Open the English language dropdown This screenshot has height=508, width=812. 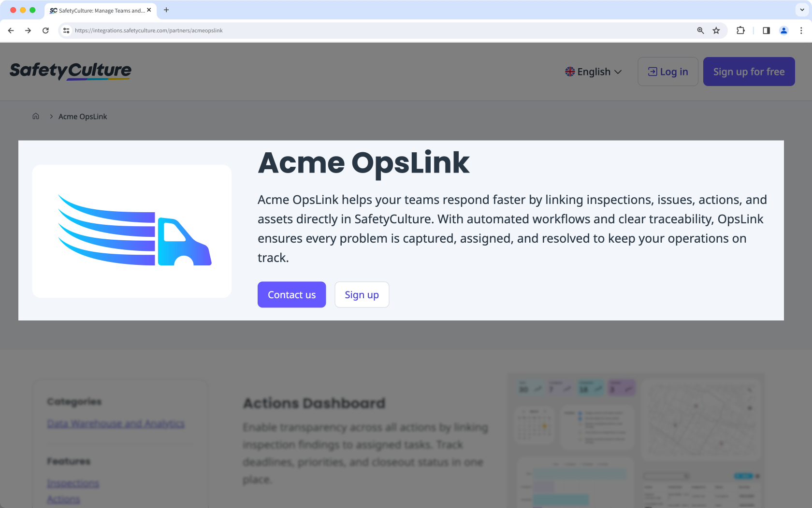(x=594, y=72)
